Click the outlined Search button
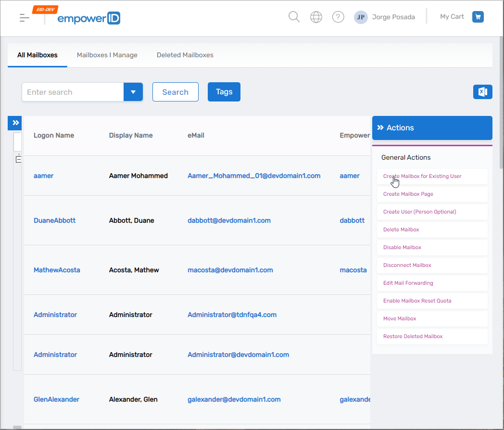This screenshot has height=430, width=504. click(175, 92)
